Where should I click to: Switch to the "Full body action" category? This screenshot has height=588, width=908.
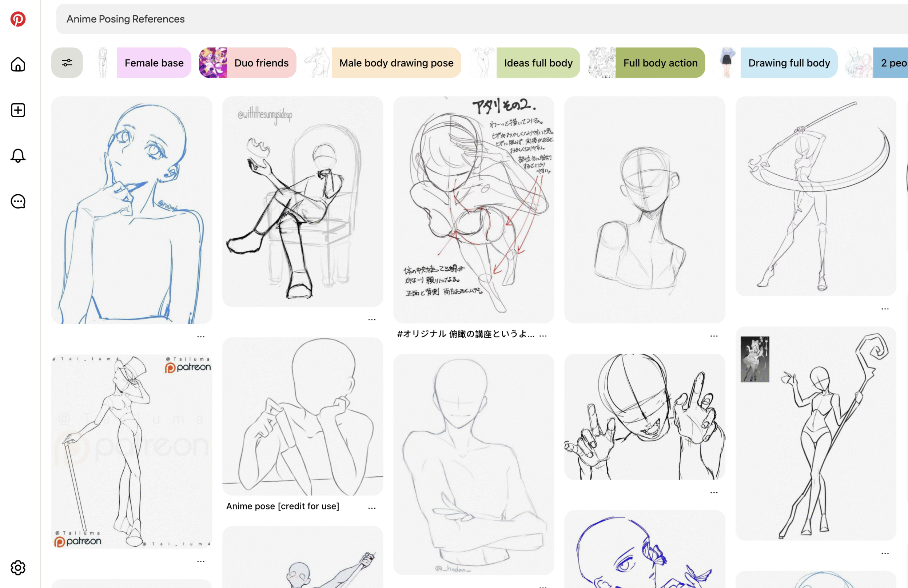click(660, 62)
